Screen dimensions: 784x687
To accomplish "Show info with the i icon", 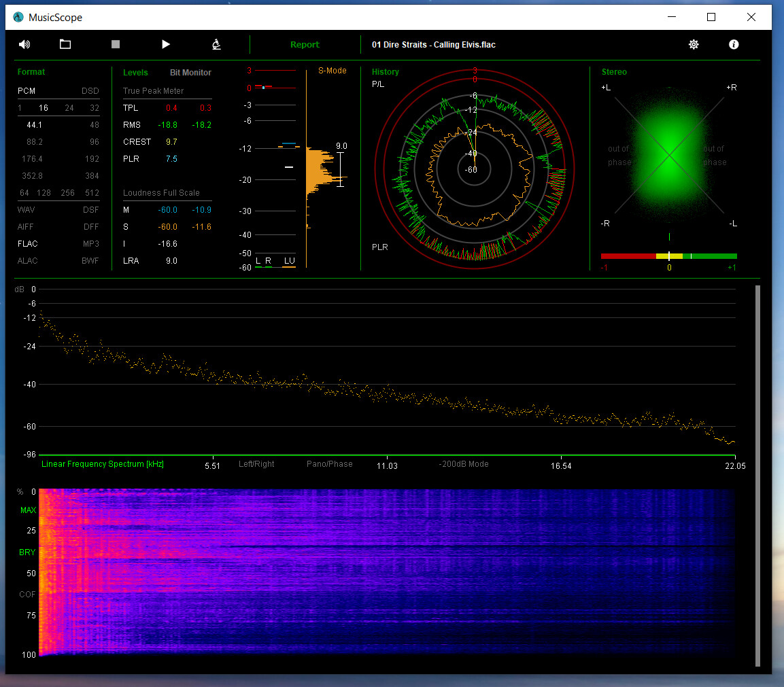I will pyautogui.click(x=734, y=44).
